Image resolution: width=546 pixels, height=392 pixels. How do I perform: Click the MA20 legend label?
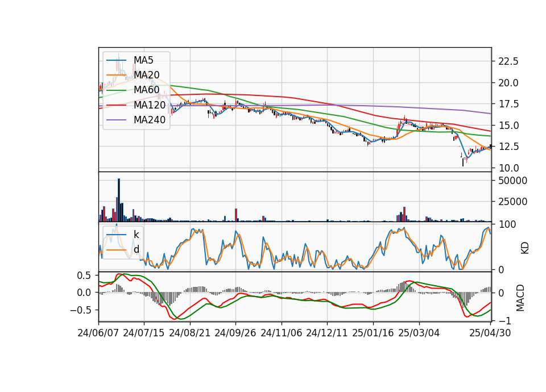tap(147, 75)
